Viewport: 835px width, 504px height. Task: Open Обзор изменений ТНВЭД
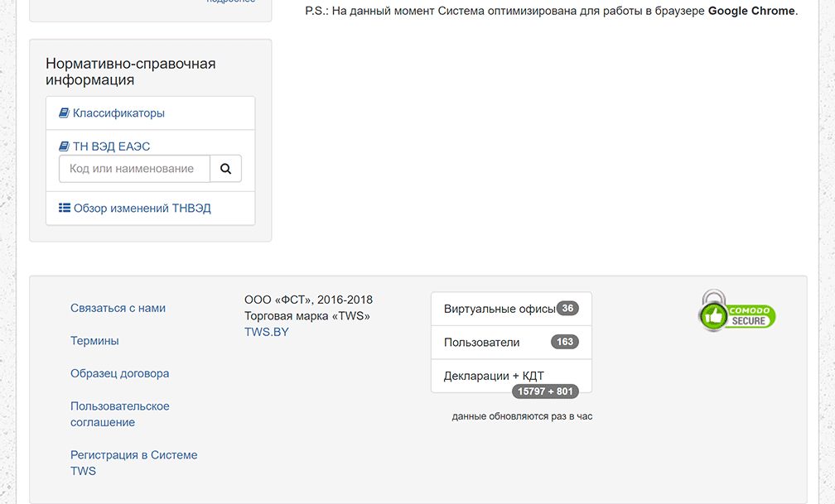click(x=142, y=208)
